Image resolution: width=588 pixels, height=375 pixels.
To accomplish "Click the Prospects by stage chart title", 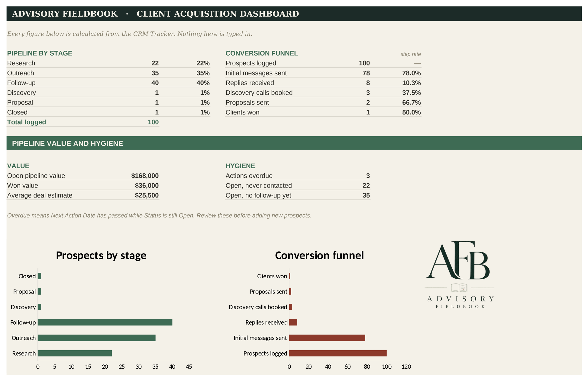I will pos(101,255).
